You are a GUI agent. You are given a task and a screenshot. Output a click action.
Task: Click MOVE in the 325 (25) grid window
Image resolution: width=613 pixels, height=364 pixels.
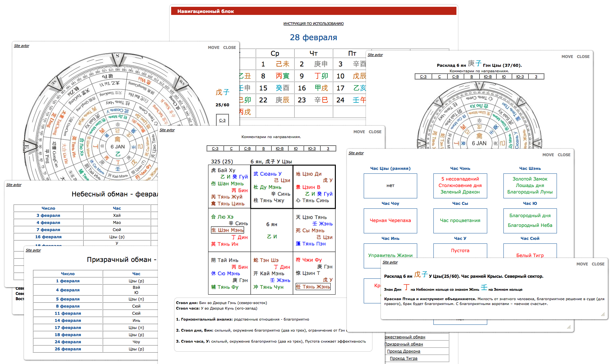(x=359, y=132)
